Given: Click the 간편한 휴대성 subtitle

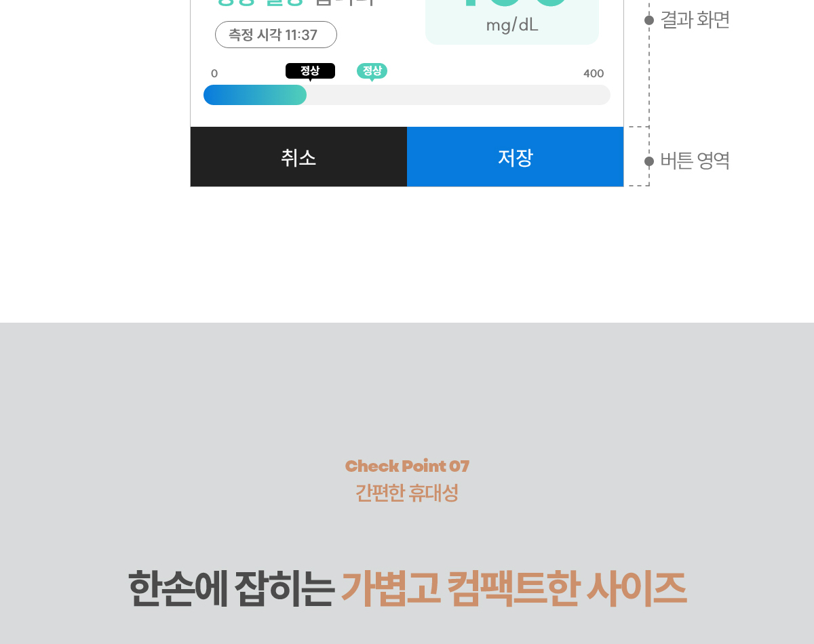Looking at the screenshot, I should (407, 493).
